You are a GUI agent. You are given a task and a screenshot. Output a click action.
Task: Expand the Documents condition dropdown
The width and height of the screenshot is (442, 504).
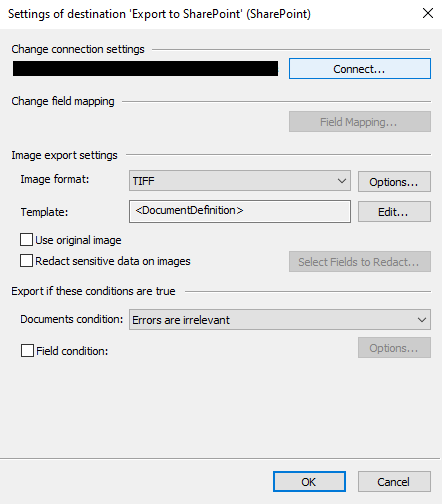[280, 320]
